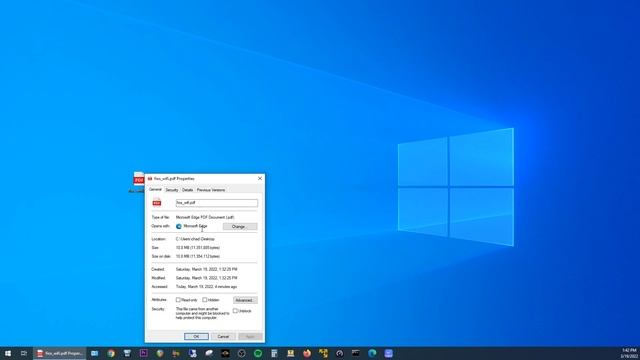Viewport: 640px width, 360px height.
Task: Click the Type of file description text
Action: [205, 218]
